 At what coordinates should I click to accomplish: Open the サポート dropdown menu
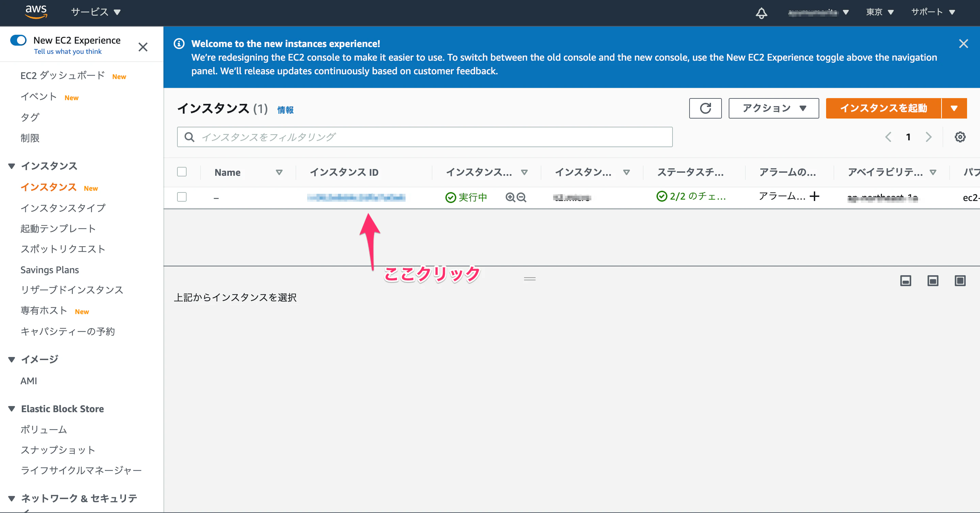[933, 12]
